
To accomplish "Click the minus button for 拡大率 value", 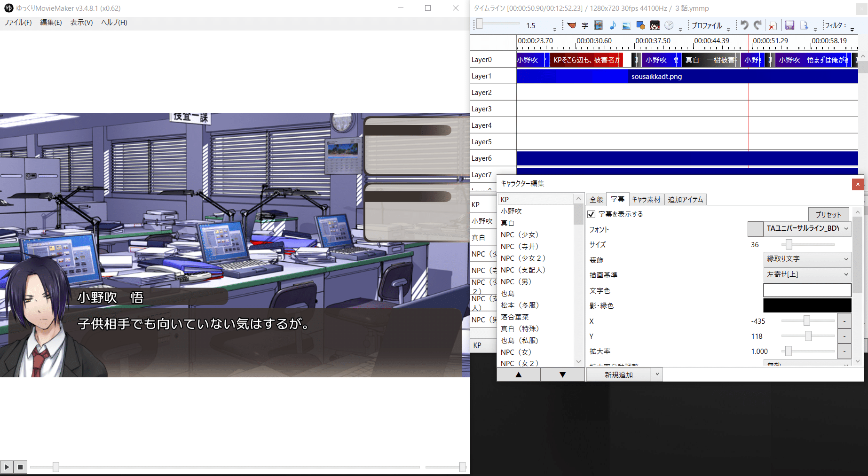I will [844, 351].
